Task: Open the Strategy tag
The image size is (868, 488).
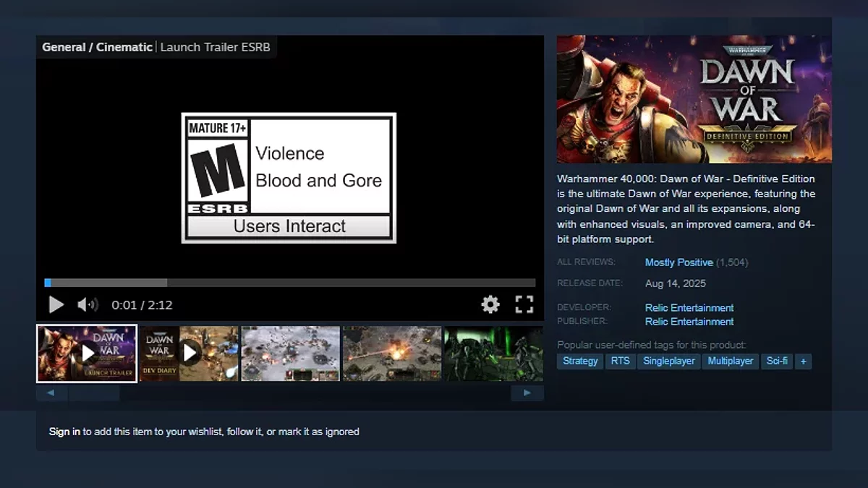Action: [580, 361]
